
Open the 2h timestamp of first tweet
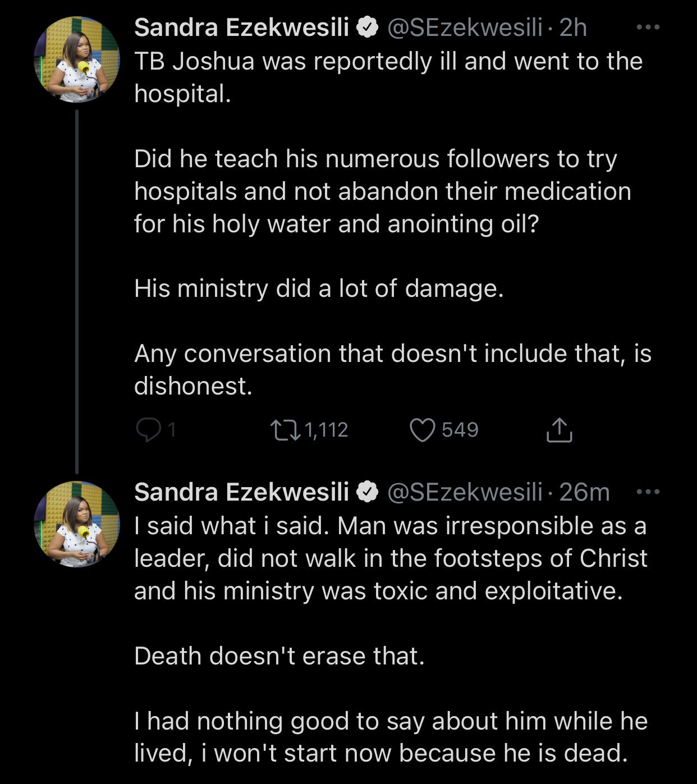pos(573,27)
